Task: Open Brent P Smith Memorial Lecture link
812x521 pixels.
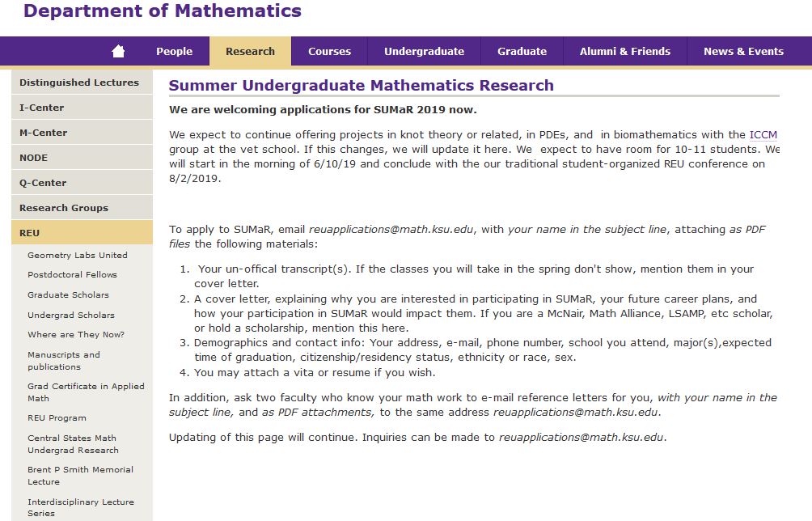Action: click(80, 476)
